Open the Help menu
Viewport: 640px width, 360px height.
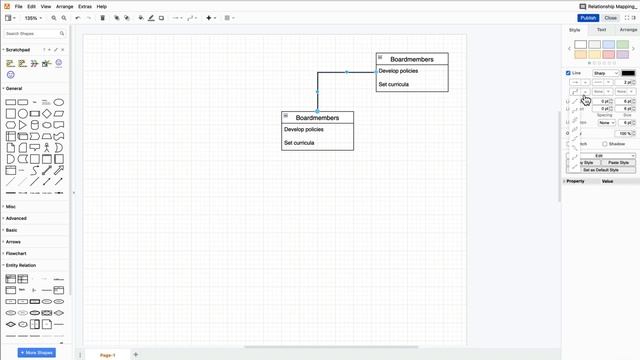[x=102, y=7]
